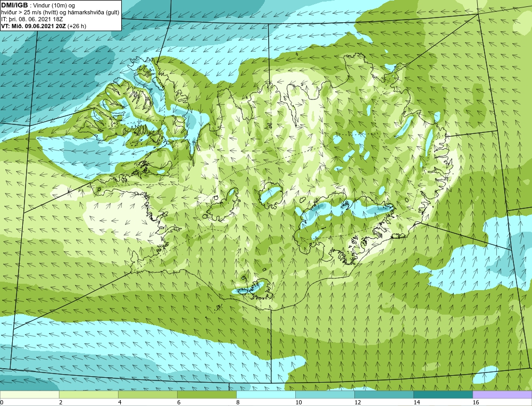Image resolution: width=532 pixels, height=406 pixels.
Task: Click the purple legend swatch above 16 m/s
Action: click(x=502, y=394)
